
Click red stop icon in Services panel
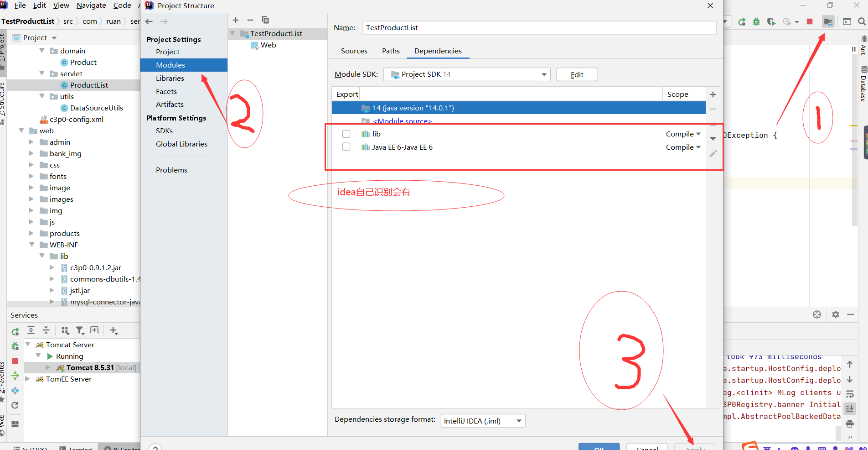[x=15, y=361]
